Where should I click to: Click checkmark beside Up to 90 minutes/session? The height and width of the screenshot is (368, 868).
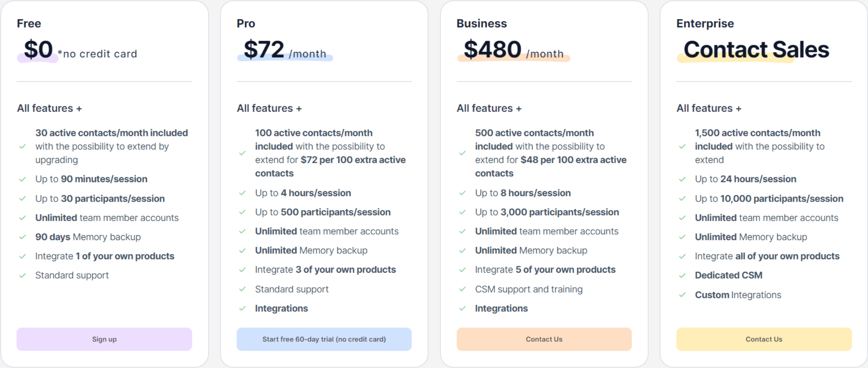click(x=22, y=179)
